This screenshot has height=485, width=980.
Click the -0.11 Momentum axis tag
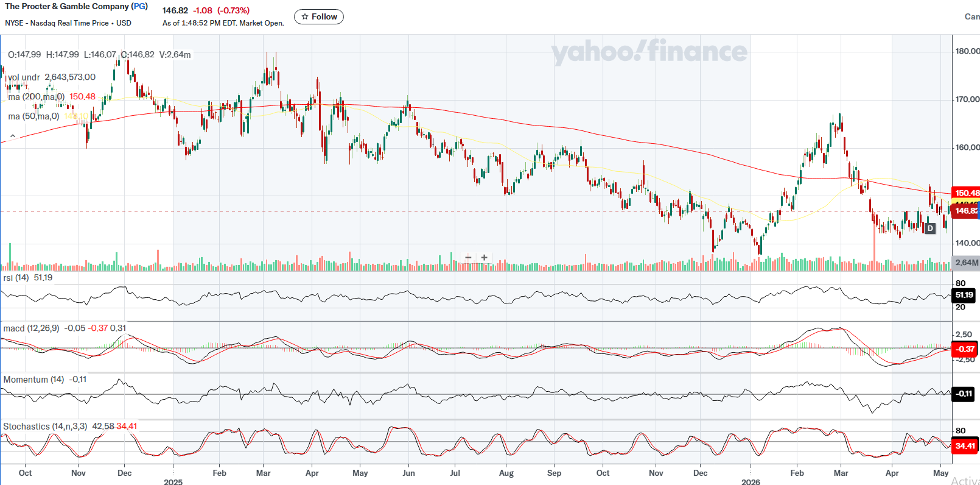(964, 394)
